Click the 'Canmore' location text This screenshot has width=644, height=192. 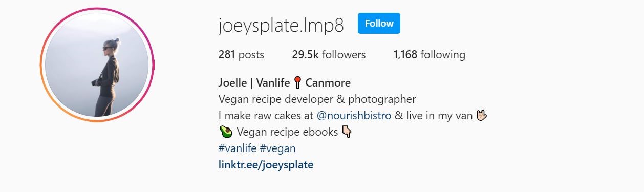pos(328,83)
